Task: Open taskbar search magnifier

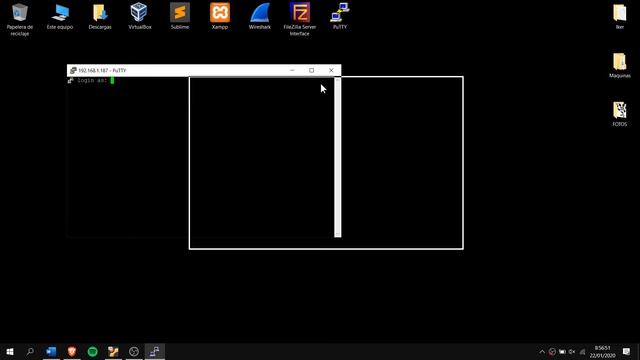Action: [30, 351]
